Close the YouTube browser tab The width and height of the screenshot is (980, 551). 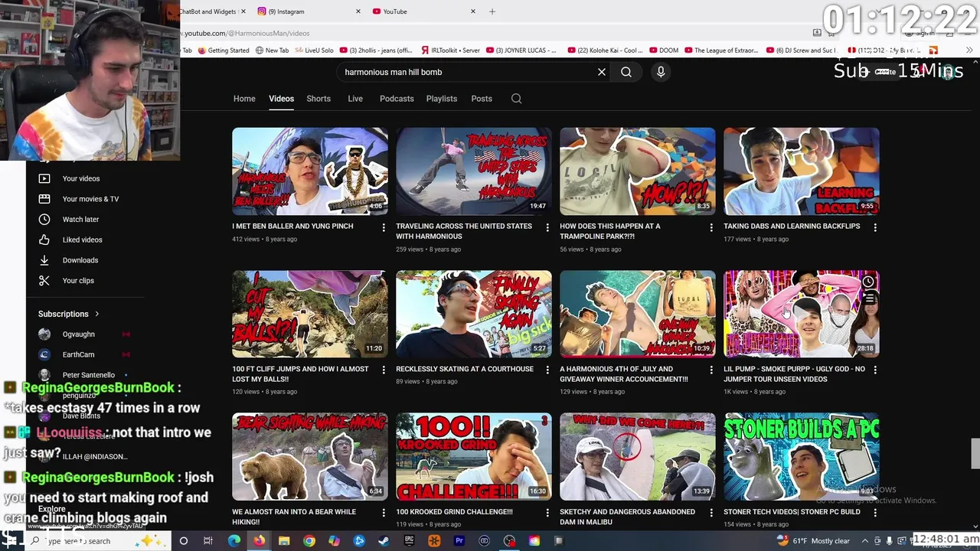472,11
